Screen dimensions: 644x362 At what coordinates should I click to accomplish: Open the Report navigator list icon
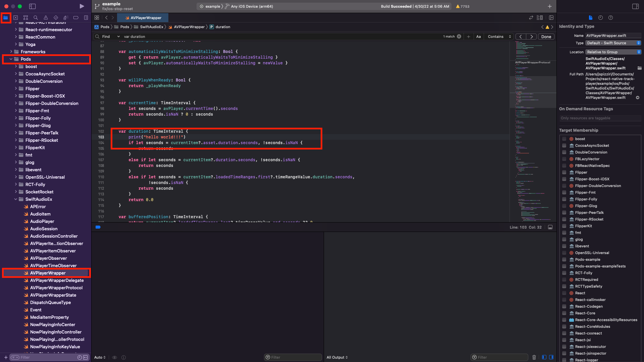[x=86, y=17]
